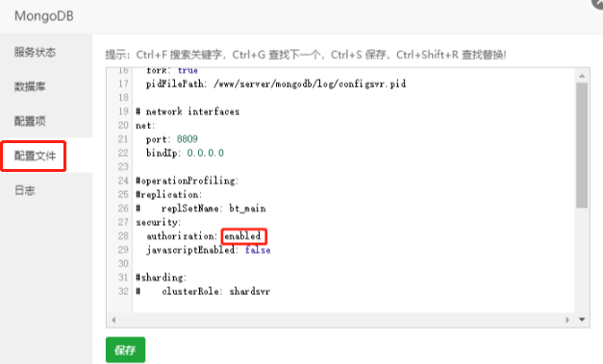The height and width of the screenshot is (364, 603).
Task: Open the 服务状态 tab
Action: [35, 52]
